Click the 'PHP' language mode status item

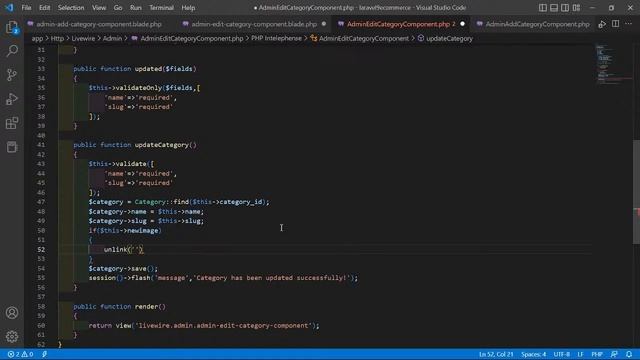pyautogui.click(x=597, y=354)
